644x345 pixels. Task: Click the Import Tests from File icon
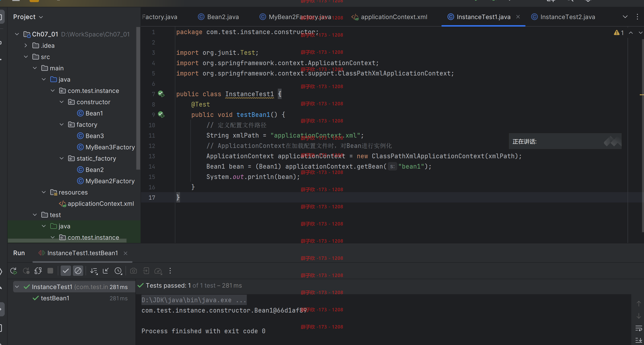pos(106,271)
